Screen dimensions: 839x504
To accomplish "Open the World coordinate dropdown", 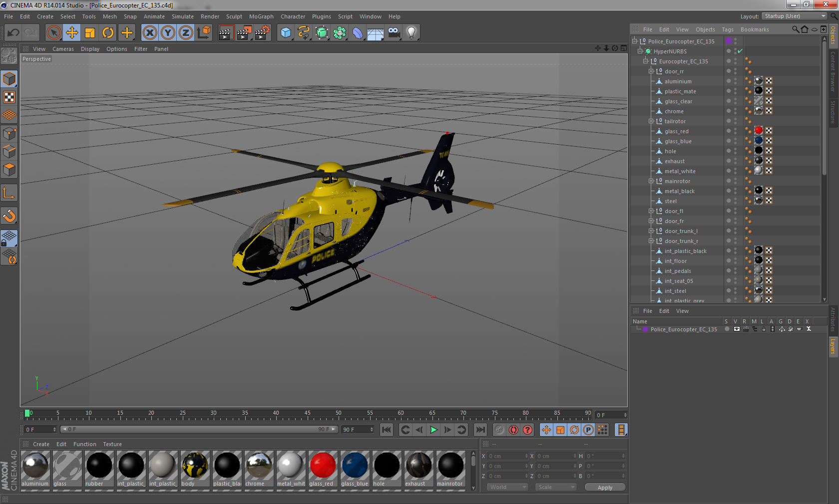I will click(x=507, y=487).
